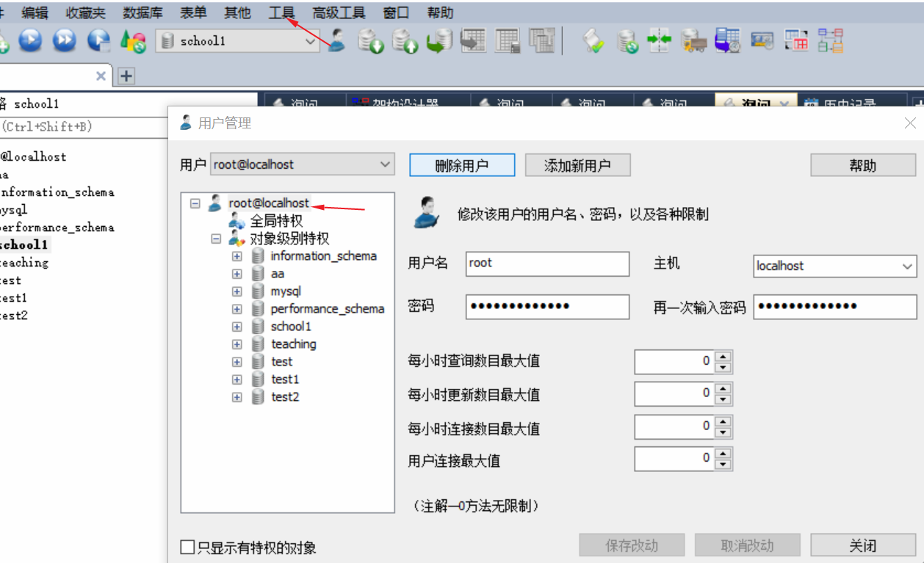Open the 工具 menu
The image size is (924, 563).
click(x=282, y=12)
